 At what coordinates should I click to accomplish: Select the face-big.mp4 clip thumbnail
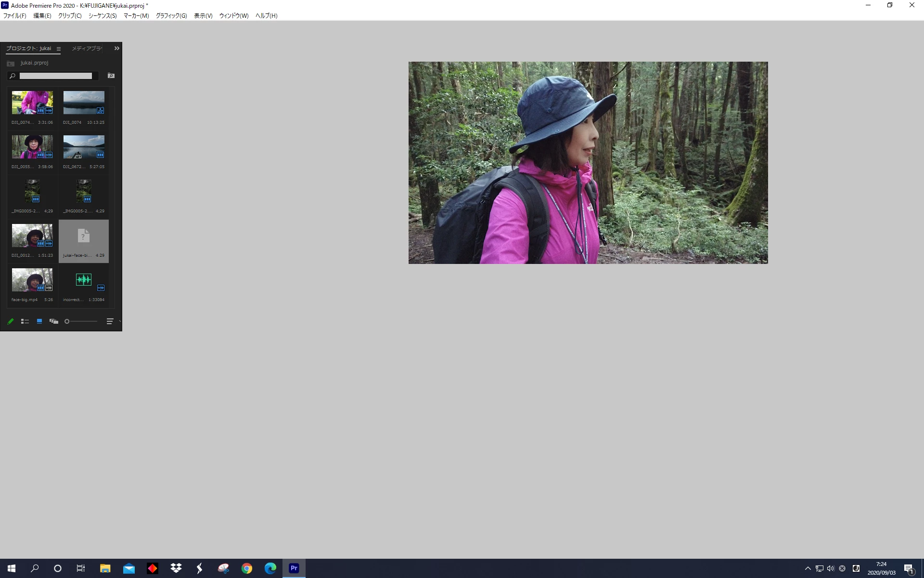[32, 280]
